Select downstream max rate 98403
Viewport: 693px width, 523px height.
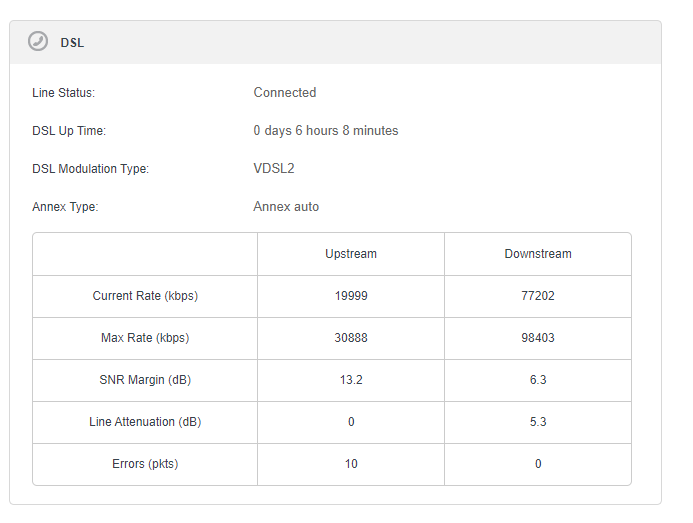(538, 338)
